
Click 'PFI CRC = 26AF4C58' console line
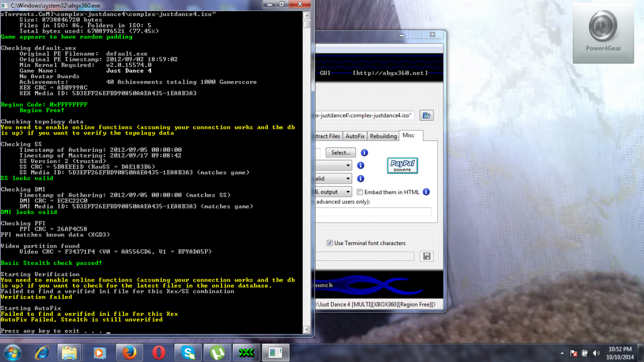click(x=54, y=229)
